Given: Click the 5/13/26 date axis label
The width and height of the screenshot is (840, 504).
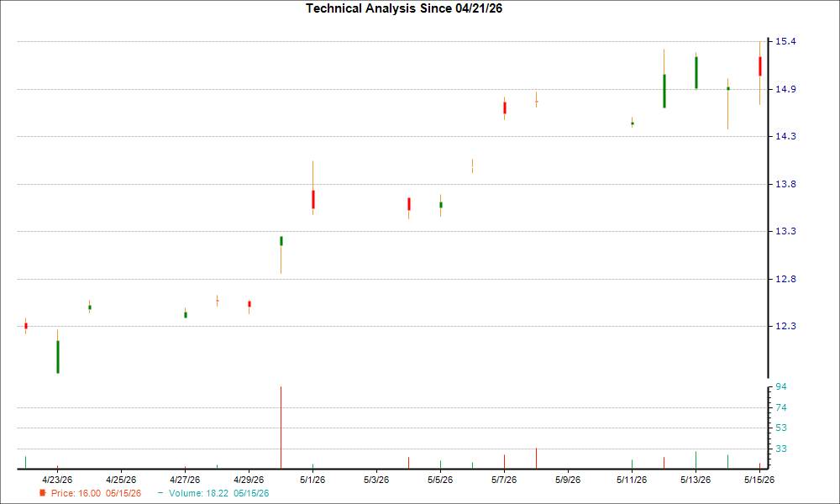Looking at the screenshot, I should (x=696, y=480).
